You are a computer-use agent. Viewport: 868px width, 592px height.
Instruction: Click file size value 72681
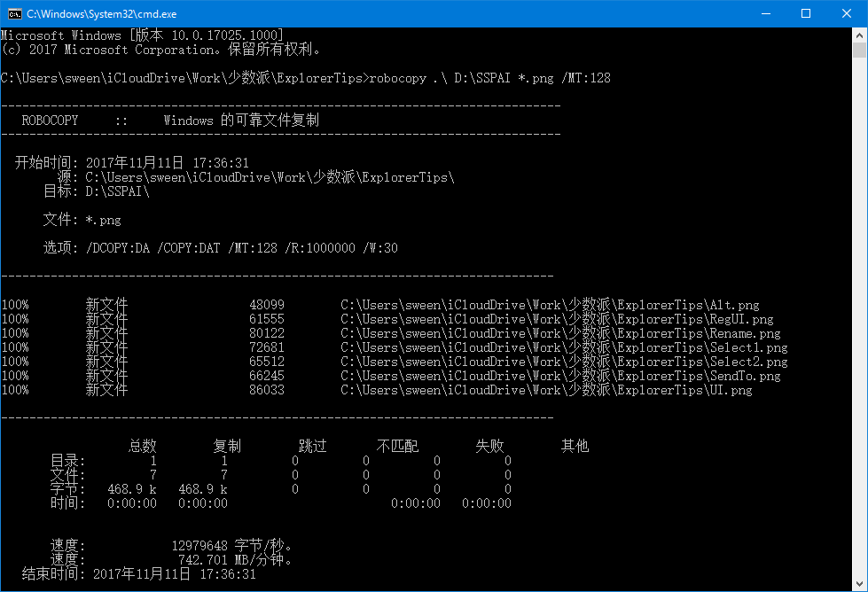[267, 347]
